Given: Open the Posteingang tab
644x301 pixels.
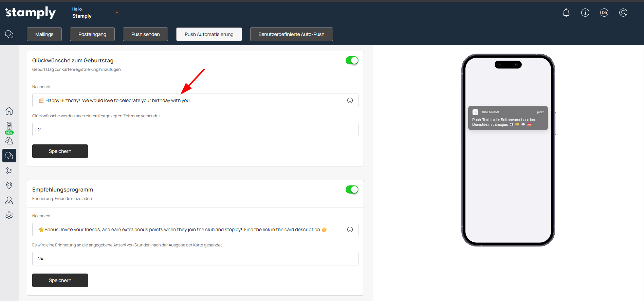Looking at the screenshot, I should point(92,34).
